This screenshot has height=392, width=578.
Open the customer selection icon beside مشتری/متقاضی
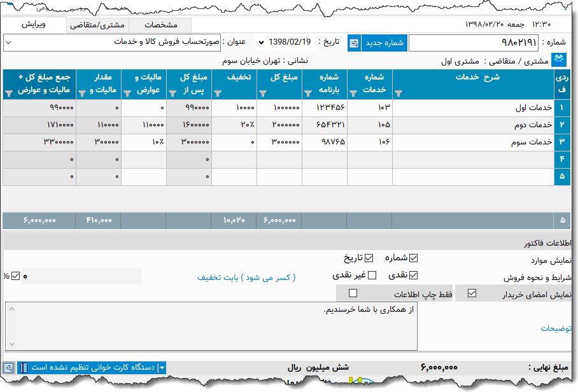tap(558, 59)
